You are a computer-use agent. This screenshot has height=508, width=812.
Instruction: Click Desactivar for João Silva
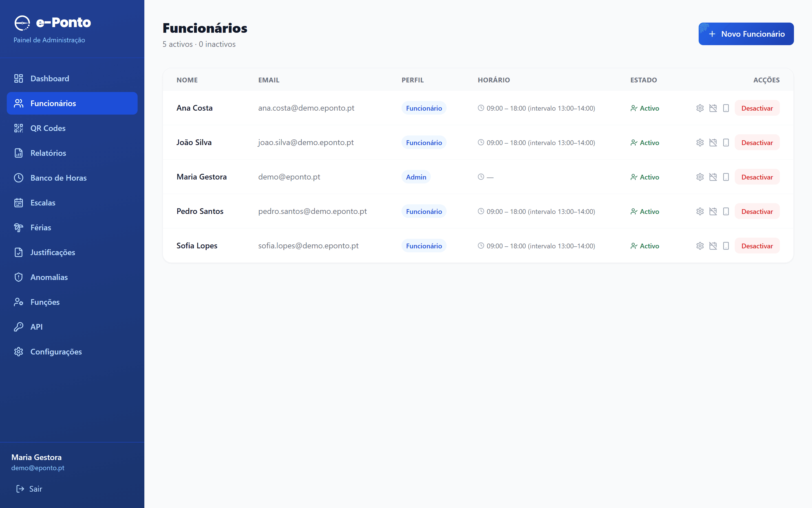tap(757, 143)
